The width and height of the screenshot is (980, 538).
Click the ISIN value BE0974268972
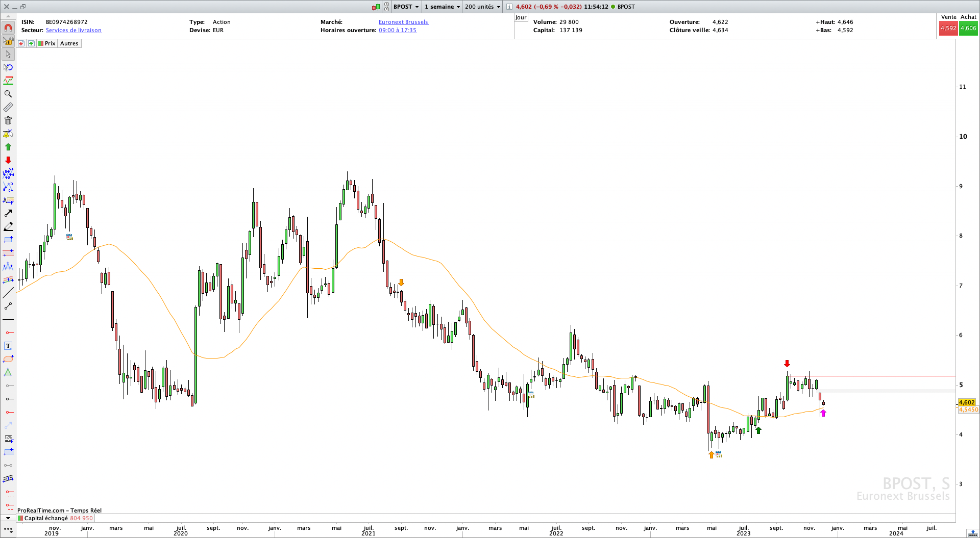click(x=67, y=22)
